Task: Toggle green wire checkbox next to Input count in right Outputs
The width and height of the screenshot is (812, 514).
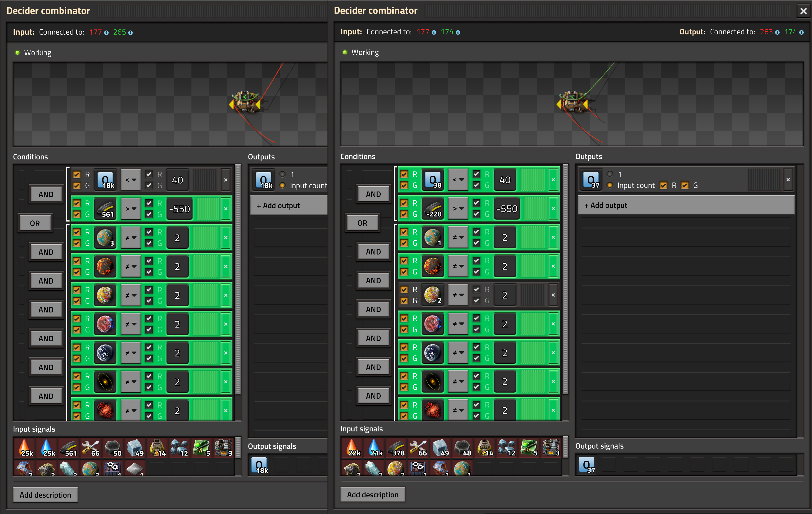Action: tap(685, 185)
